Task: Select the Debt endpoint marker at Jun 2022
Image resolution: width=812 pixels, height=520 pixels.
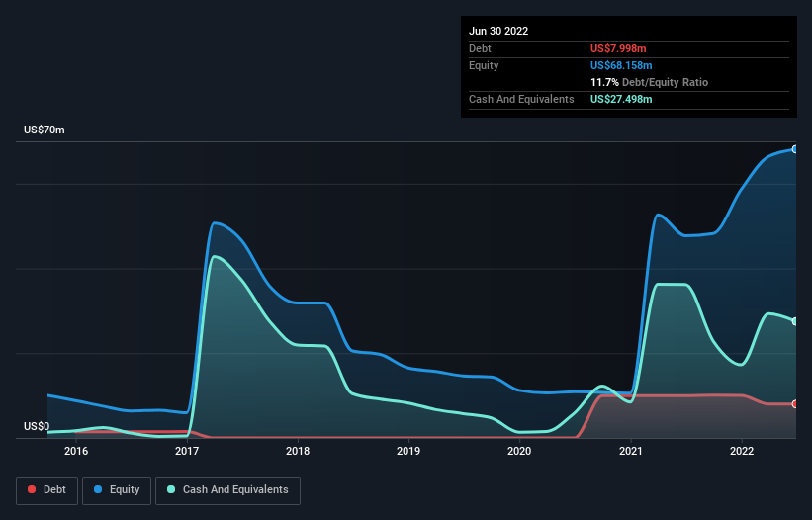Action: coord(795,404)
